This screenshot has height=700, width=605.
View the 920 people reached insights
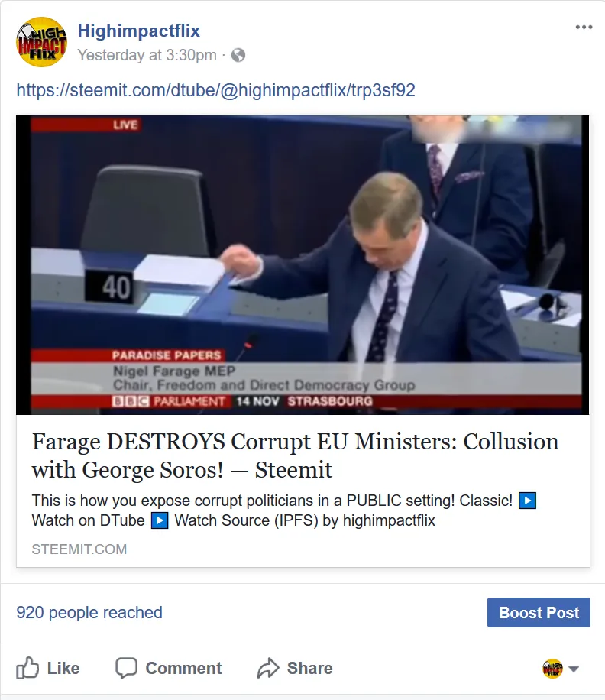(89, 613)
